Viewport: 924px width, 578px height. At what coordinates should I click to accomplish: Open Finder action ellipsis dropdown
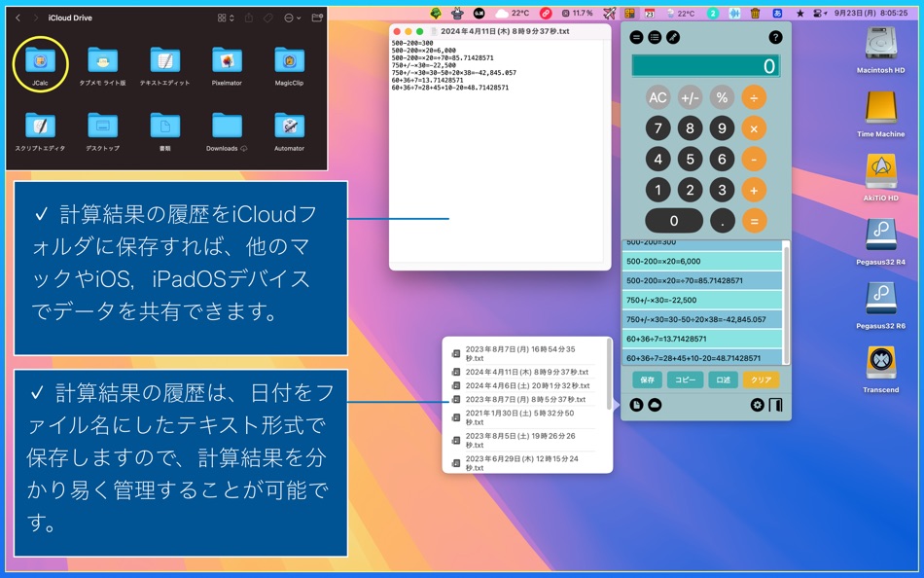293,18
